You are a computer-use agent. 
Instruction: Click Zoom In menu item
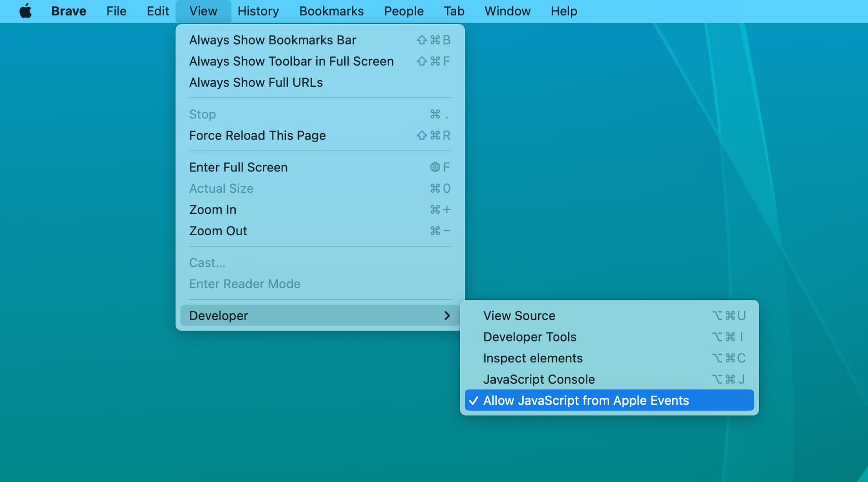pos(213,210)
